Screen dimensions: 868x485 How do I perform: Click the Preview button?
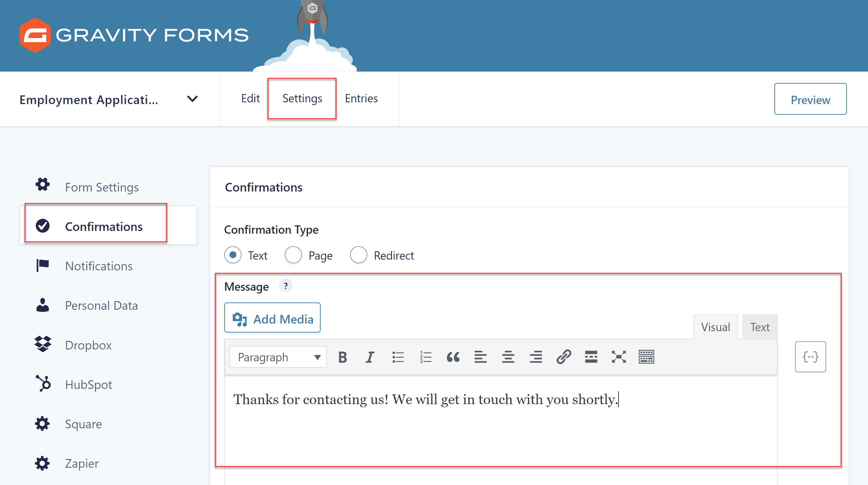click(x=810, y=99)
